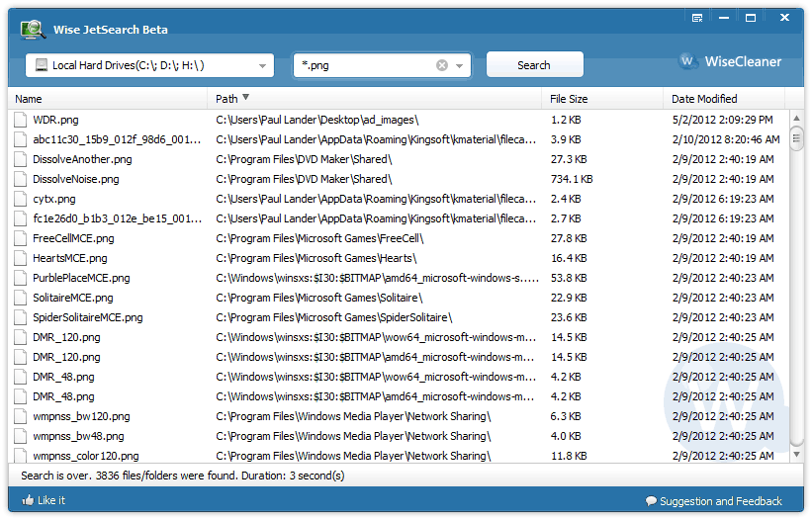Click the file icon for DissolveNoise.png
Screen dimensions: 812x520
tap(20, 179)
